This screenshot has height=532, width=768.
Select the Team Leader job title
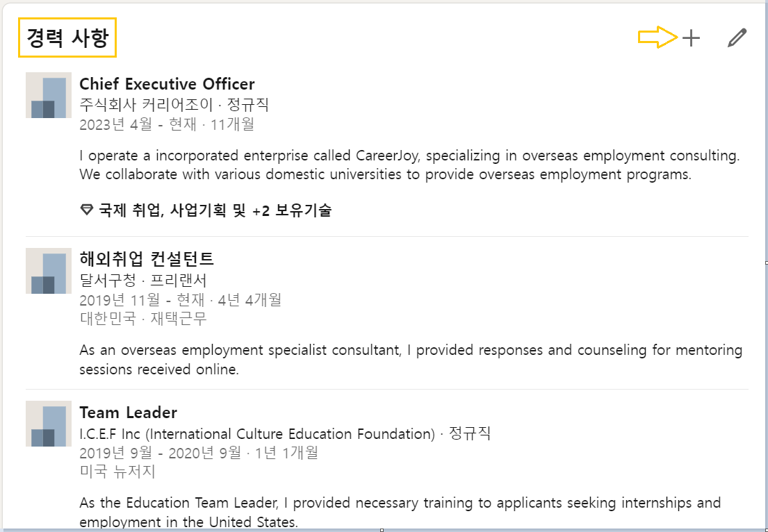click(129, 412)
